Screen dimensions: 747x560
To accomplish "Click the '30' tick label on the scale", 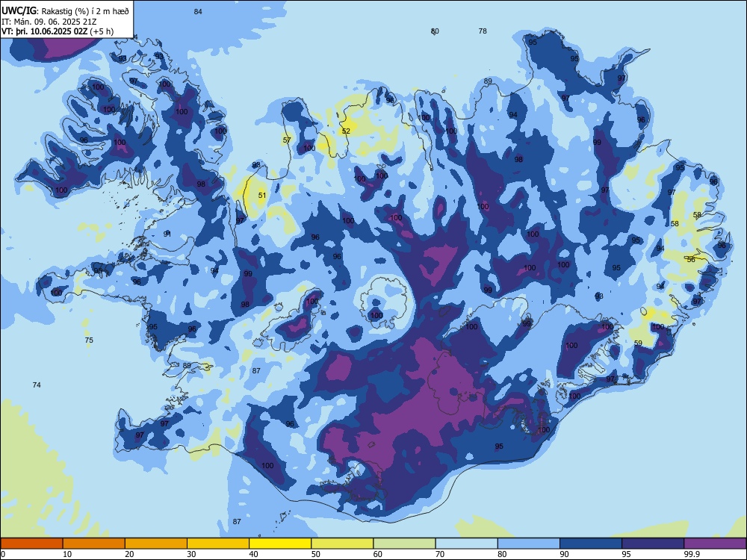I will point(191,554).
